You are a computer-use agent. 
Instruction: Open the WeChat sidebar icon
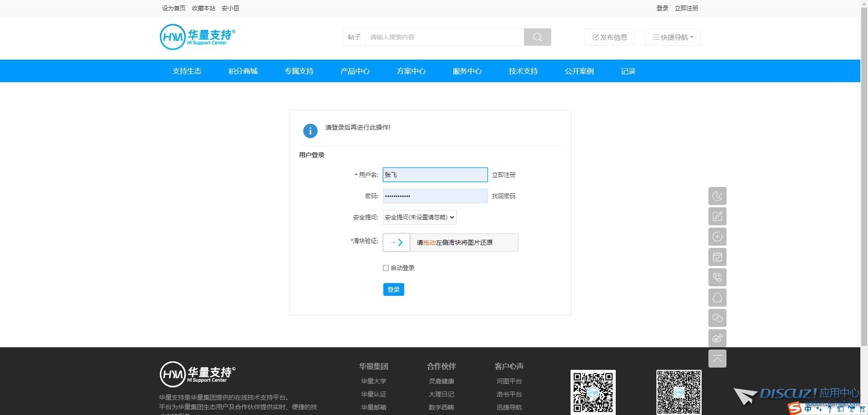(717, 318)
